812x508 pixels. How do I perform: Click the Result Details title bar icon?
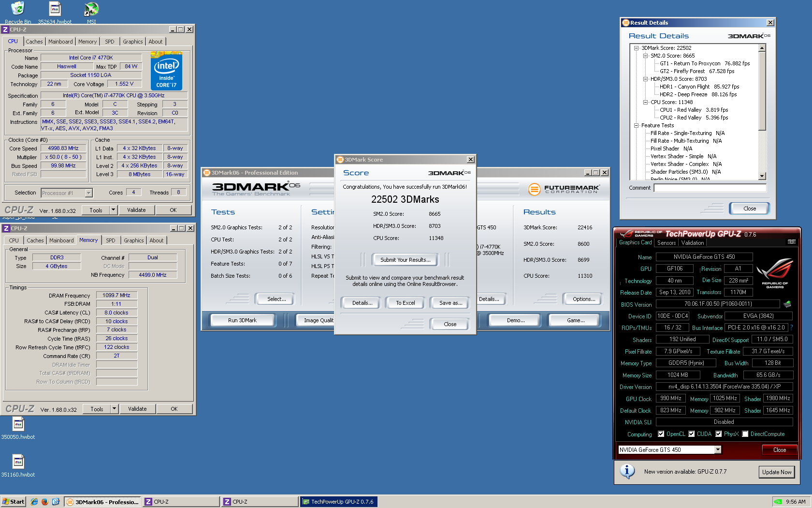pos(626,23)
